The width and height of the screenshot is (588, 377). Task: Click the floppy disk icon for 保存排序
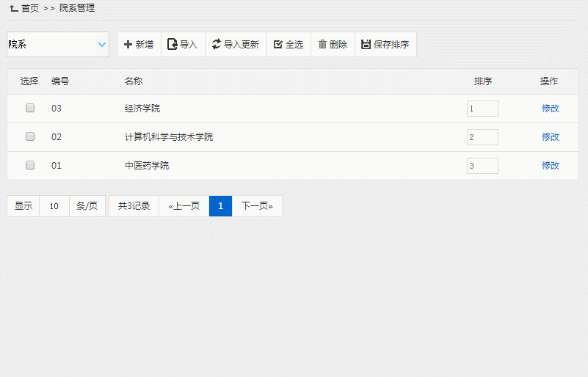pyautogui.click(x=366, y=45)
